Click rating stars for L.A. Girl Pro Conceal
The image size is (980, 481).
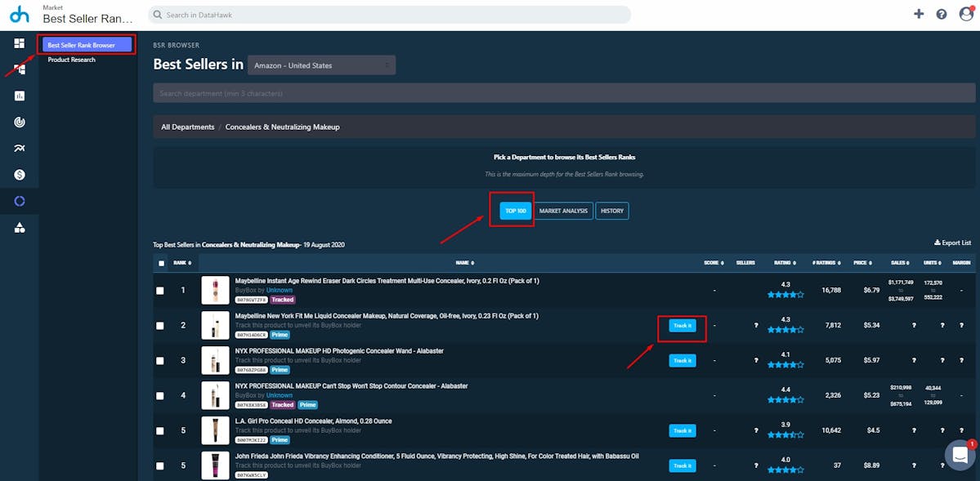pyautogui.click(x=785, y=434)
